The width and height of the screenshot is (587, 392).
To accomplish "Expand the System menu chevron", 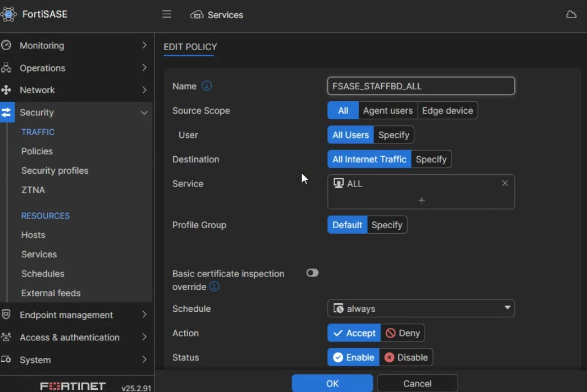I will 144,360.
